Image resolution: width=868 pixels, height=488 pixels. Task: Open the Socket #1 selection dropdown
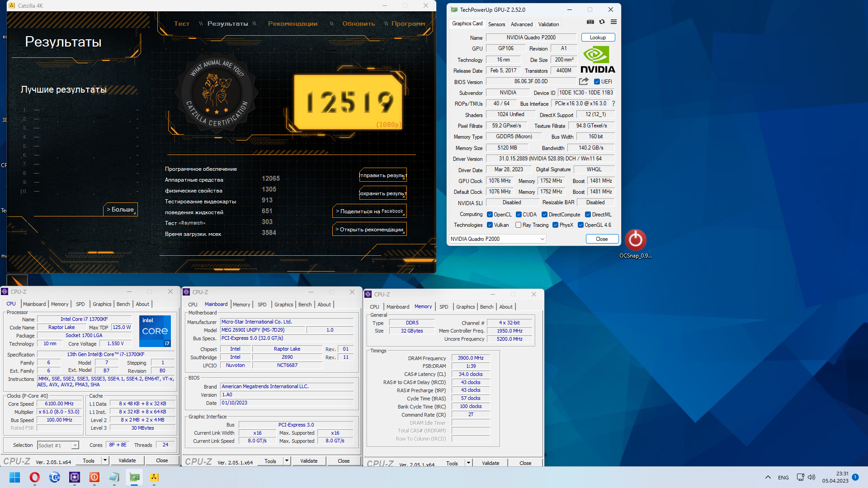(x=58, y=446)
